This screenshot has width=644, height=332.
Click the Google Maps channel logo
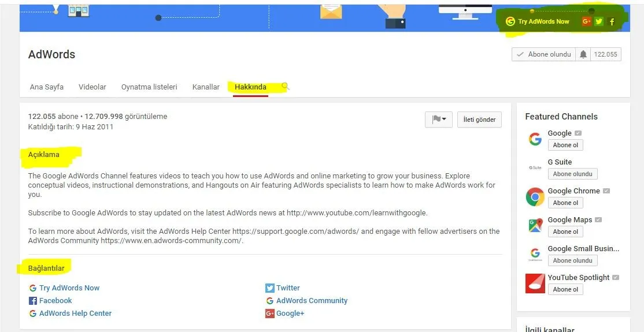(x=535, y=226)
